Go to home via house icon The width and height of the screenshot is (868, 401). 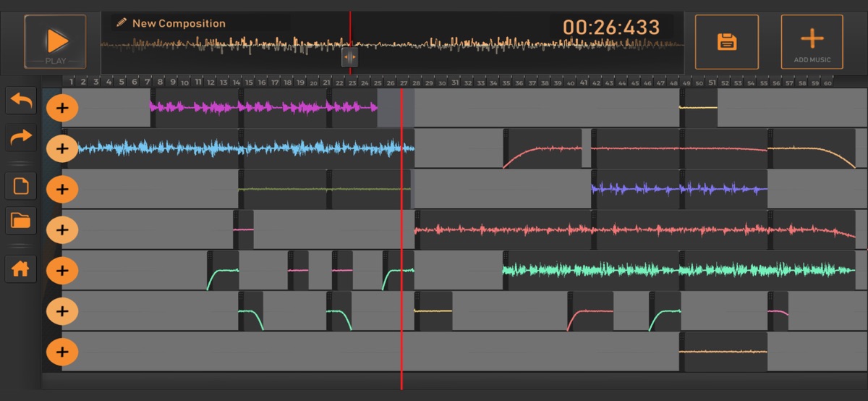pyautogui.click(x=21, y=269)
